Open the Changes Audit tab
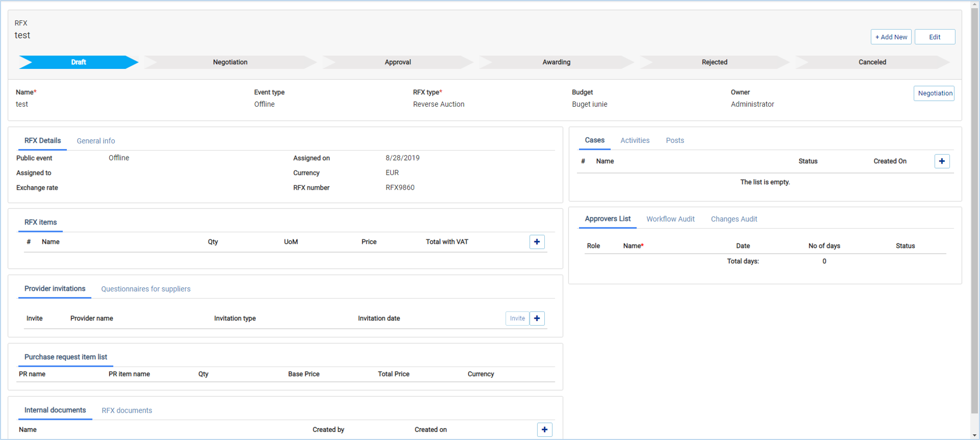980x440 pixels. tap(733, 219)
